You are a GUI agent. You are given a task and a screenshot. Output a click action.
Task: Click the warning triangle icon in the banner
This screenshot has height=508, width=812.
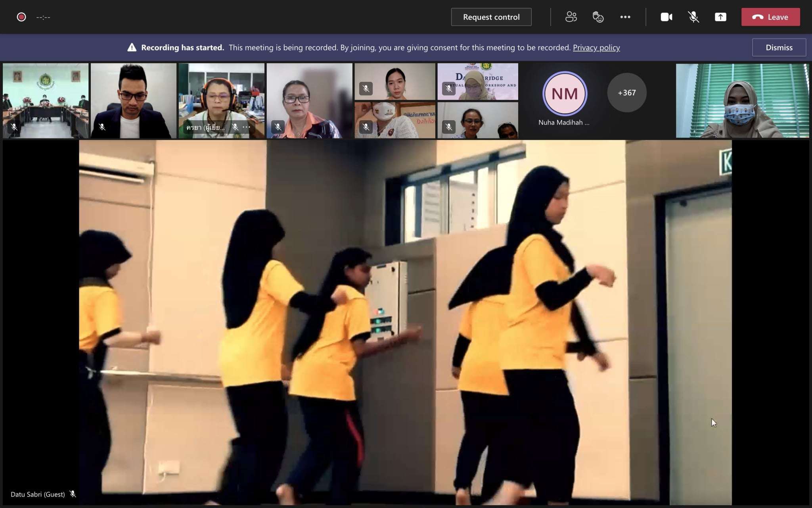point(132,48)
